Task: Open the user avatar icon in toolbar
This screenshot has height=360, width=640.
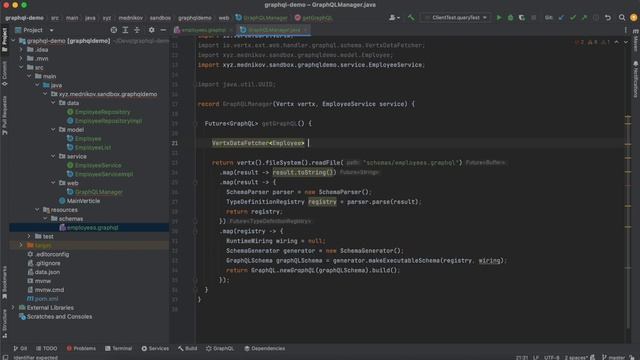Action: point(634,18)
